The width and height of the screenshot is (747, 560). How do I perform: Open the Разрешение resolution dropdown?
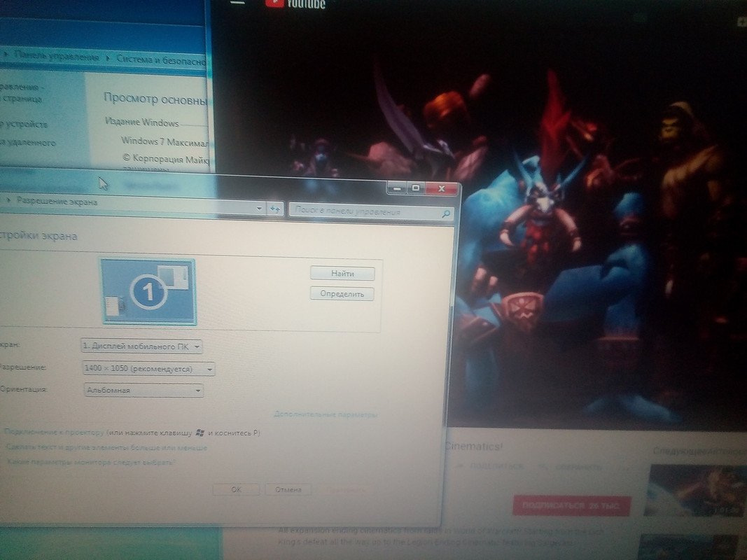pos(148,369)
